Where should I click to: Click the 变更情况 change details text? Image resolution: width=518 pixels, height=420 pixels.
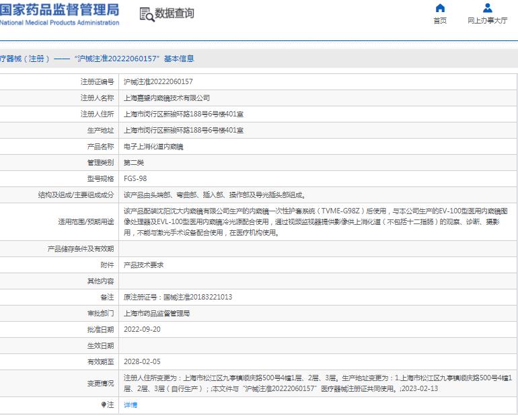(318, 384)
